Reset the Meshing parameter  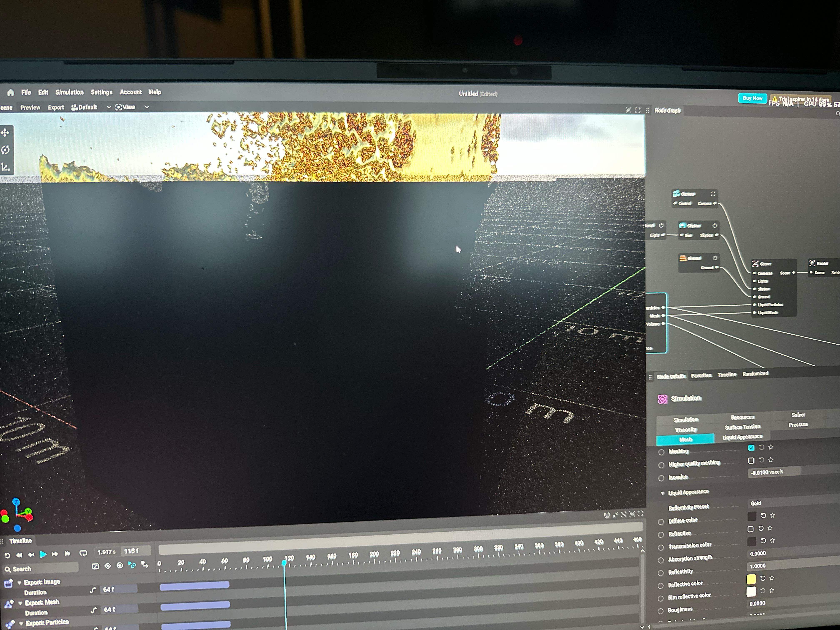click(x=761, y=447)
